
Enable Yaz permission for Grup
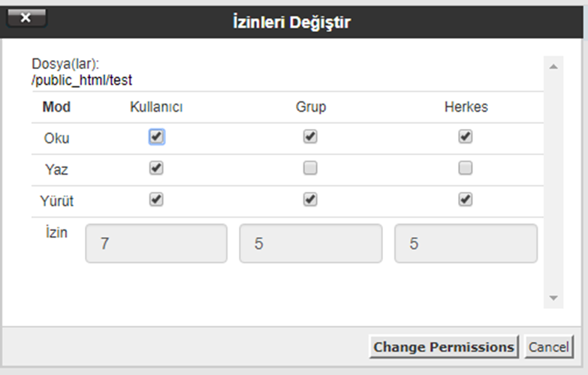[310, 169]
